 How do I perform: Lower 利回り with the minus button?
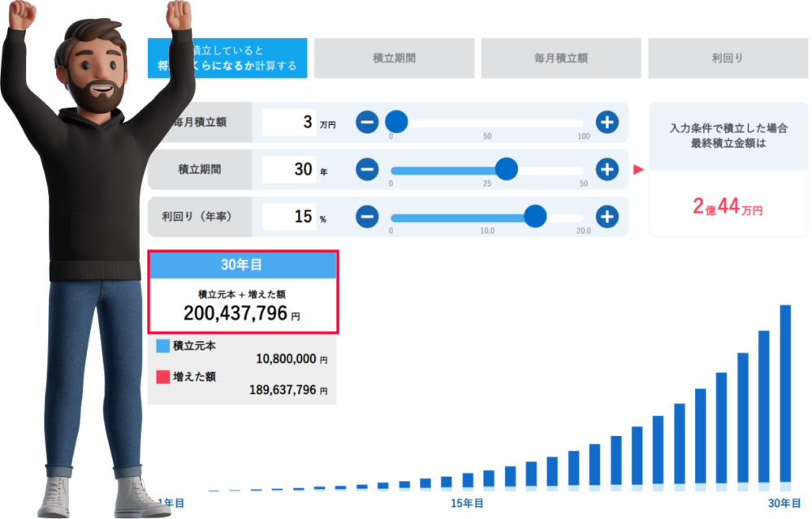coord(367,217)
